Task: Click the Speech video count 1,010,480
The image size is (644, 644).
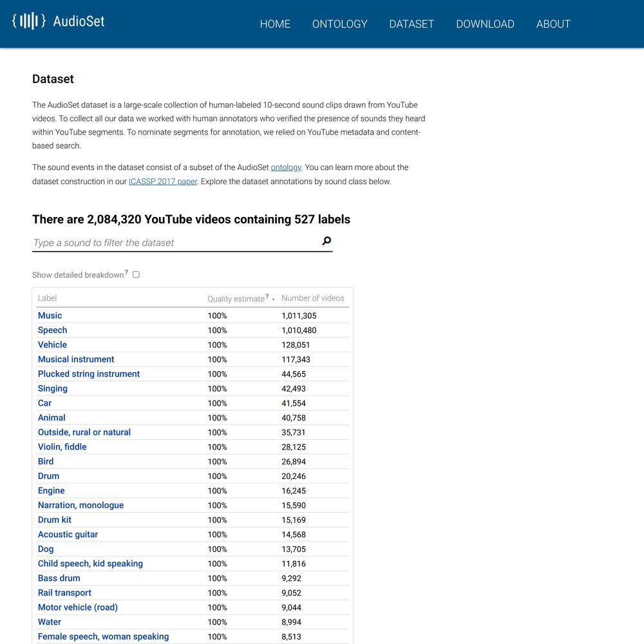Action: pos(299,330)
